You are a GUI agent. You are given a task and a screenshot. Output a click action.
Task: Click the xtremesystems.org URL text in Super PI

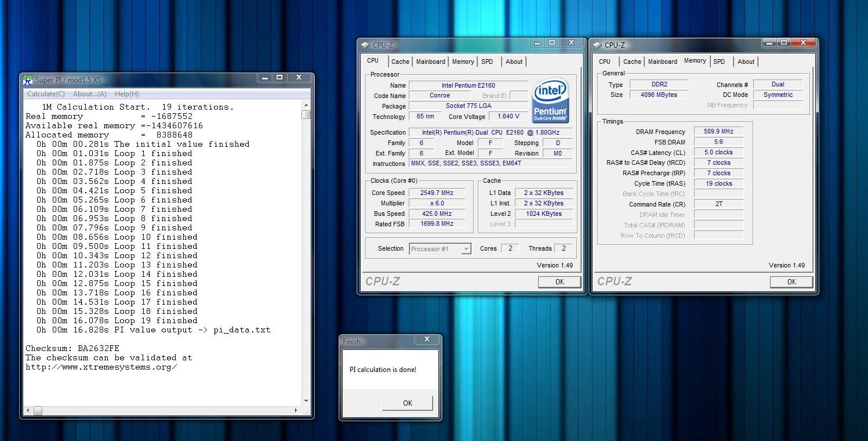click(101, 367)
